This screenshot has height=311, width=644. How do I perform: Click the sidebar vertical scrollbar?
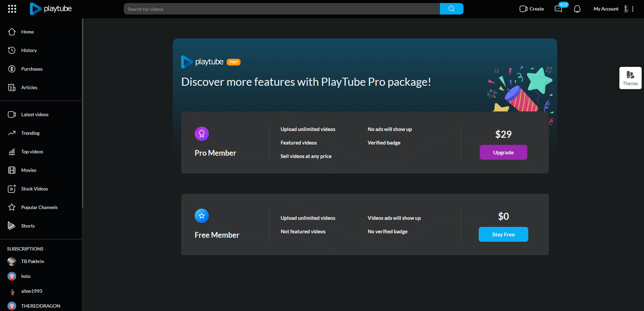tap(83, 113)
